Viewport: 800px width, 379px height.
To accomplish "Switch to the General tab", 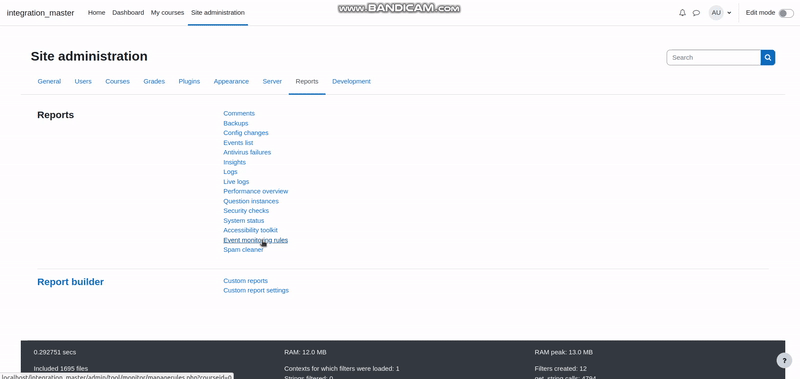I will pyautogui.click(x=49, y=82).
